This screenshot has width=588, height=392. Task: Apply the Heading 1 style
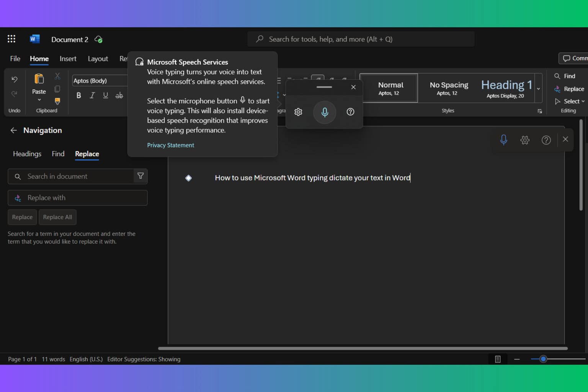pos(506,88)
